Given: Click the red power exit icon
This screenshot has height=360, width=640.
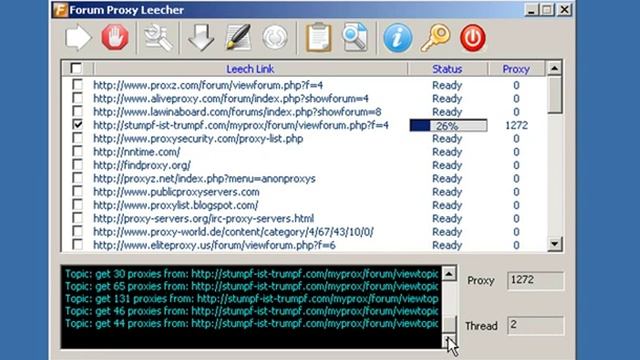Looking at the screenshot, I should coord(473,38).
